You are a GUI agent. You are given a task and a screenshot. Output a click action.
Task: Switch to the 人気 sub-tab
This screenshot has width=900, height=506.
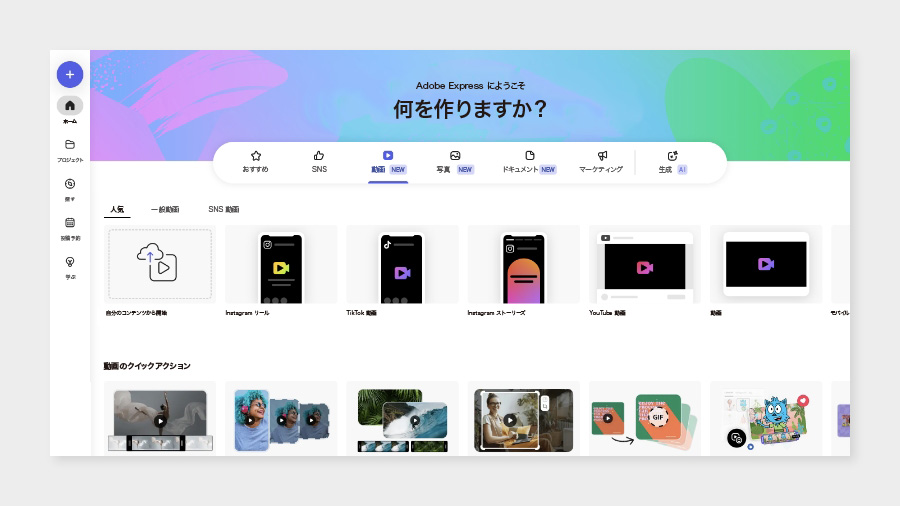tap(117, 209)
